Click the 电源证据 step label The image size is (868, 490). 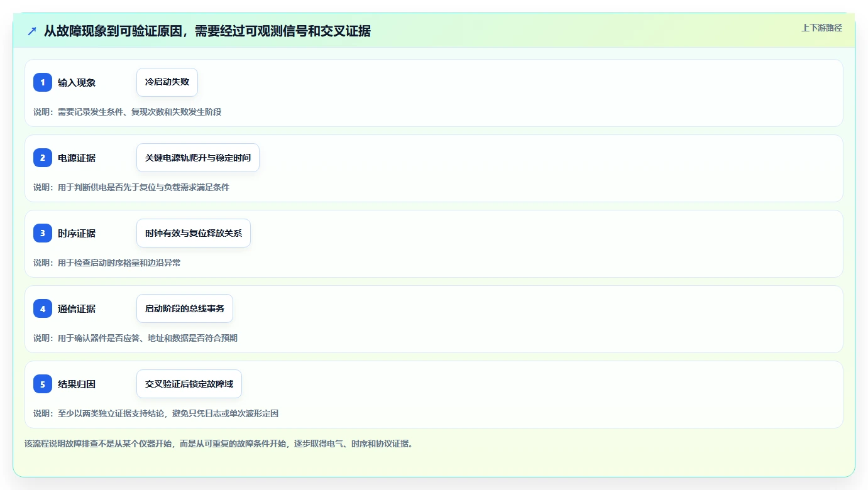77,158
